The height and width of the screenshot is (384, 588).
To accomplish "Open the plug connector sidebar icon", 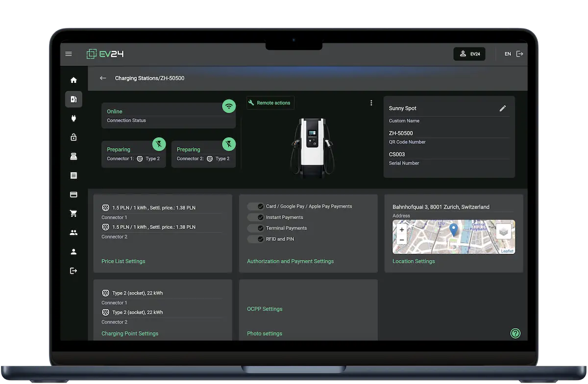I will pos(73,118).
